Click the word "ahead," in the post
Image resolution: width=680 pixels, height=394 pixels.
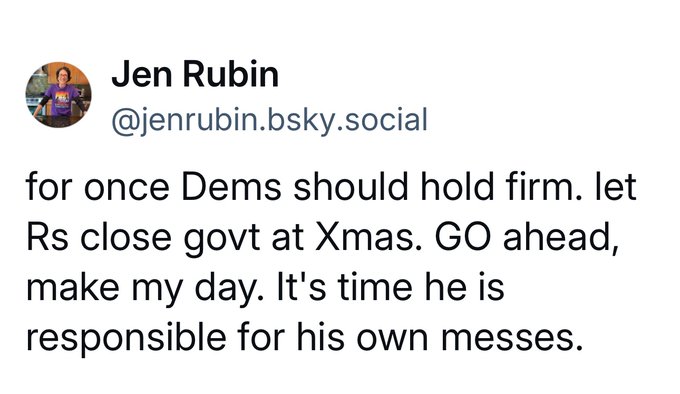click(561, 237)
